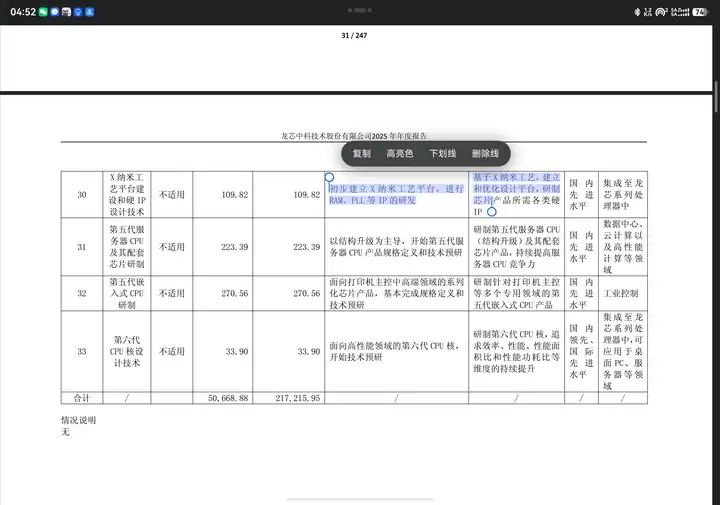This screenshot has width=720, height=505.
Task: Click the cell 第五代嵌入式CPU研制
Action: click(127, 293)
